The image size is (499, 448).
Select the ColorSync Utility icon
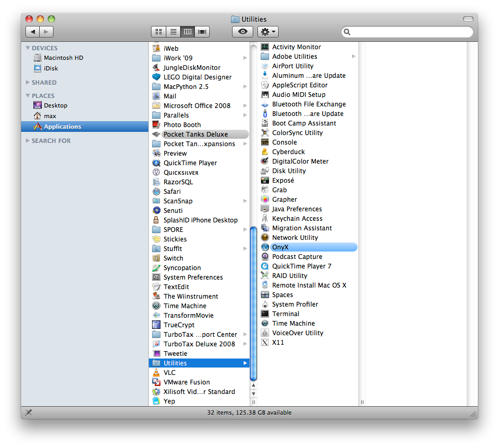click(x=265, y=133)
